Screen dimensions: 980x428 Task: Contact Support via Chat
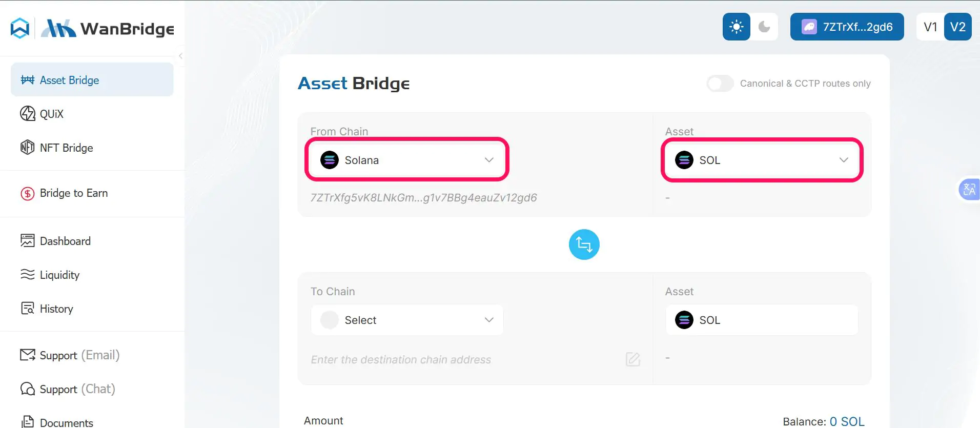77,389
